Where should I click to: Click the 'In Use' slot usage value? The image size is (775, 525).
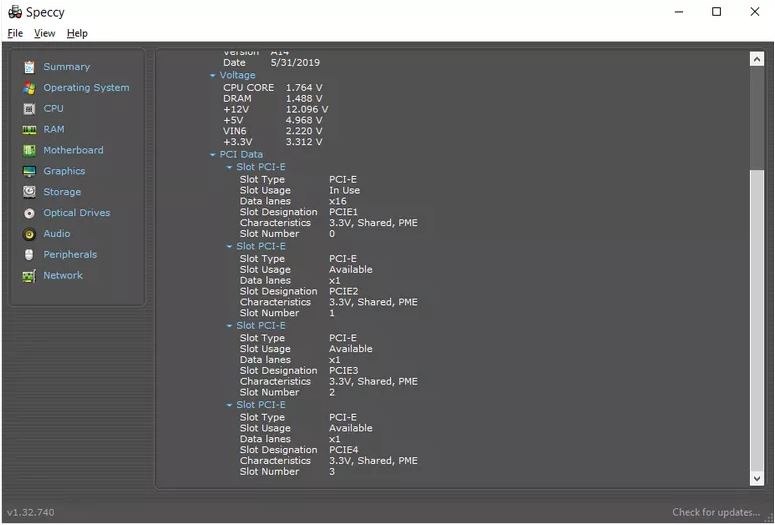344,190
